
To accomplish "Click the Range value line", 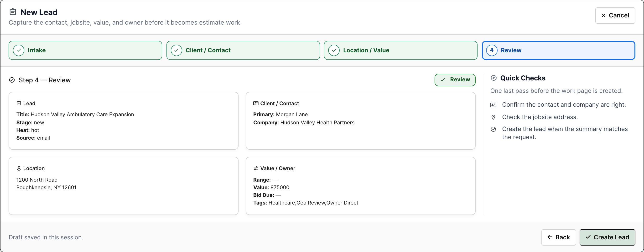I will coord(265,180).
